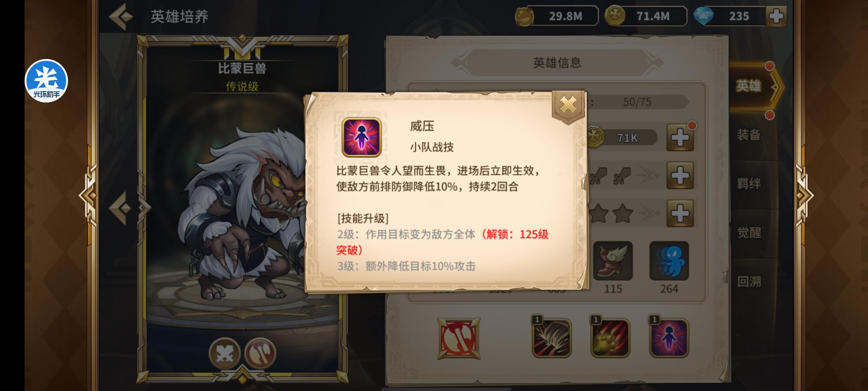Add diamonds with the plus icon

click(776, 16)
